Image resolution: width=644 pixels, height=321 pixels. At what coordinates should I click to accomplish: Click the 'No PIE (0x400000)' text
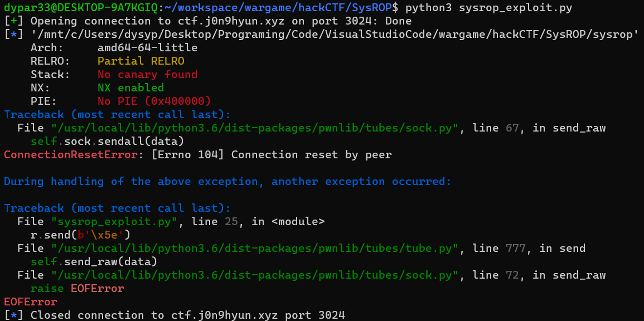[x=154, y=101]
